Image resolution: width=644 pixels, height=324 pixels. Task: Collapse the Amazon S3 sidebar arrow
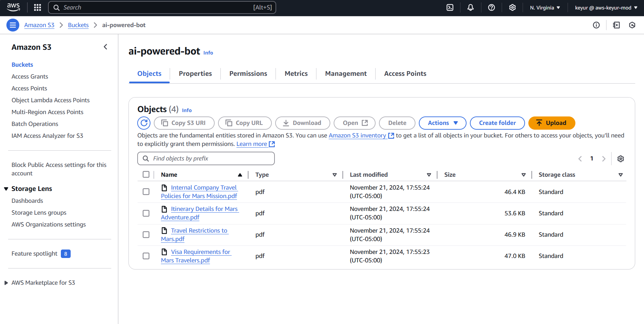(x=105, y=47)
